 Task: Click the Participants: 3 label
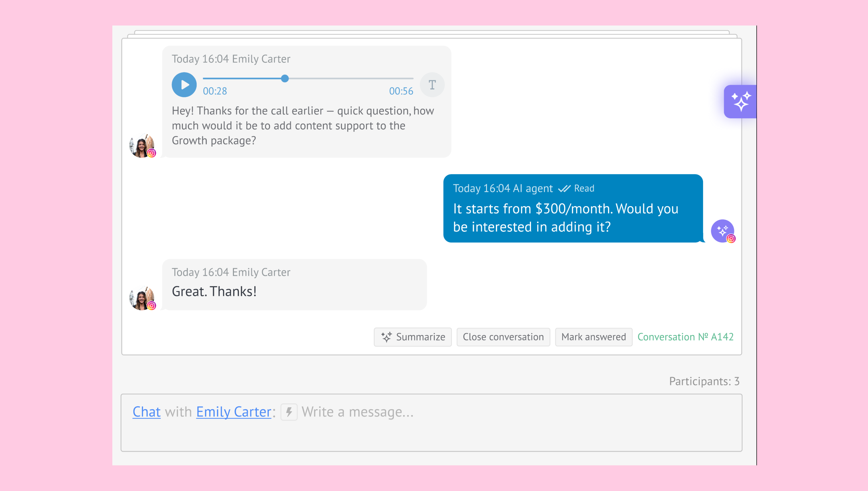(704, 381)
